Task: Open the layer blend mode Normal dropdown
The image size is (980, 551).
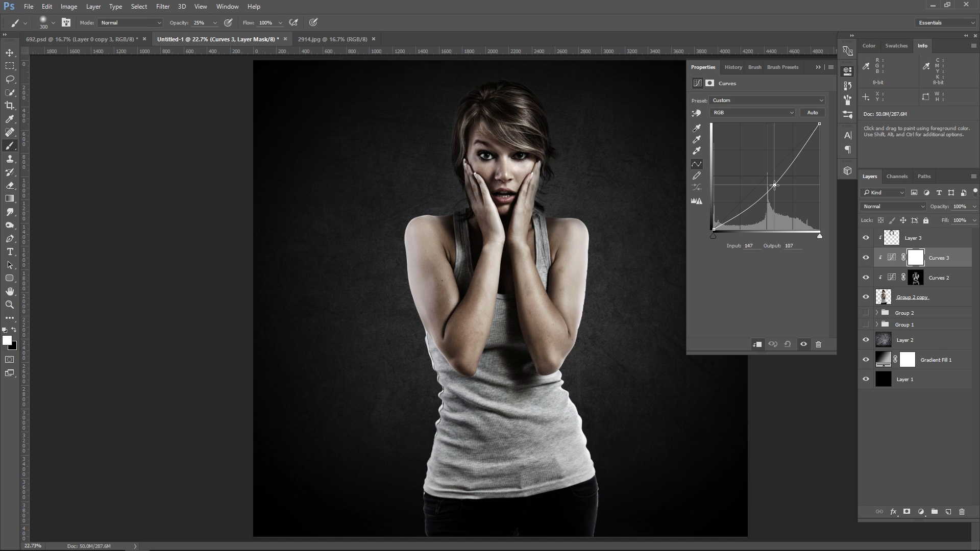Action: point(894,207)
